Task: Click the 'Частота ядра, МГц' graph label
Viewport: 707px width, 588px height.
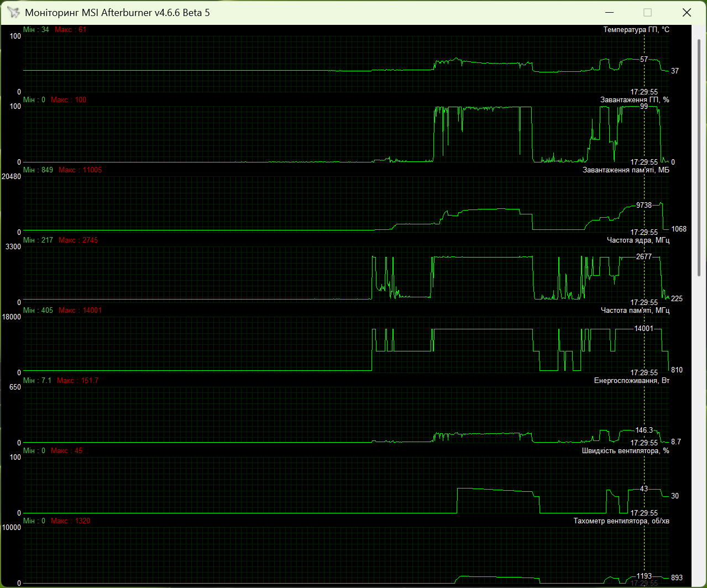Action: coord(638,240)
